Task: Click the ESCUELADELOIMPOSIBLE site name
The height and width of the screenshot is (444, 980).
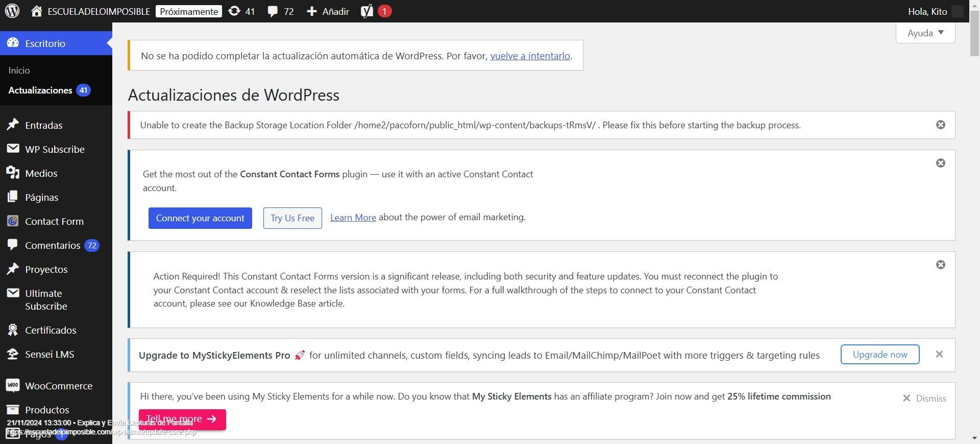Action: pyautogui.click(x=99, y=11)
